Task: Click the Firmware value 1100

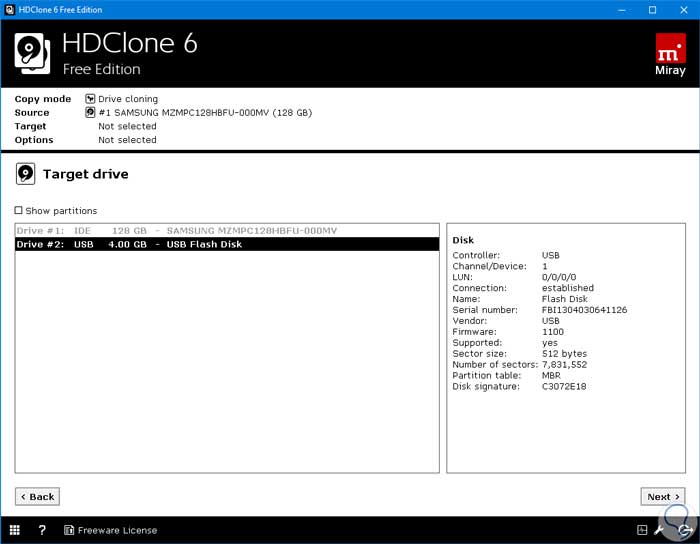Action: 553,332
